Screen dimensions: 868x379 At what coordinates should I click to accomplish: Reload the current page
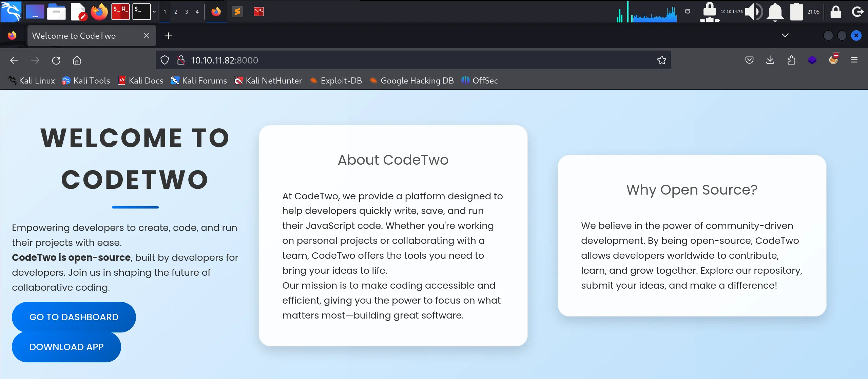click(56, 60)
